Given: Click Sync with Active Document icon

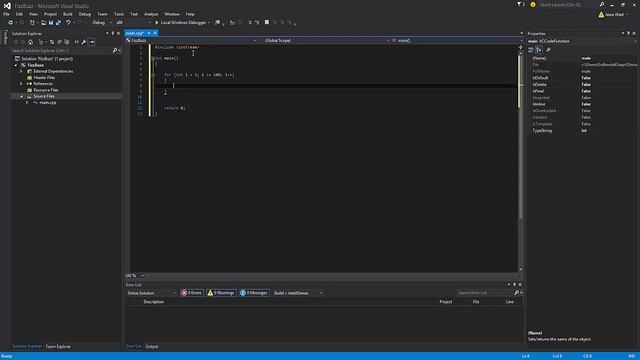Looking at the screenshot, I should [52, 42].
